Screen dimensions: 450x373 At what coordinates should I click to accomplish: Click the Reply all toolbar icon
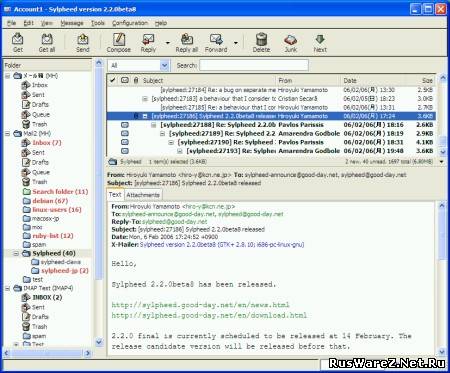tap(187, 39)
